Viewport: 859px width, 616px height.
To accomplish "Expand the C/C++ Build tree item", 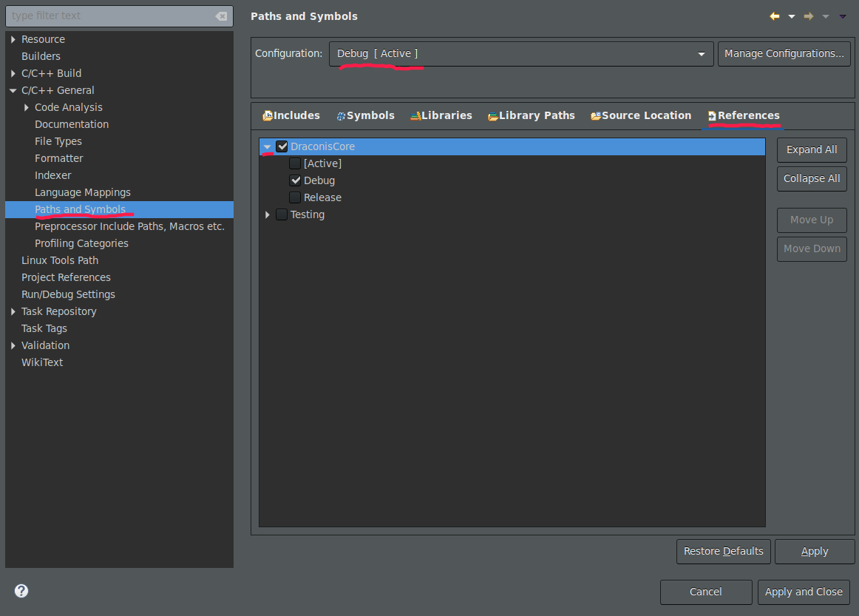I will click(13, 73).
